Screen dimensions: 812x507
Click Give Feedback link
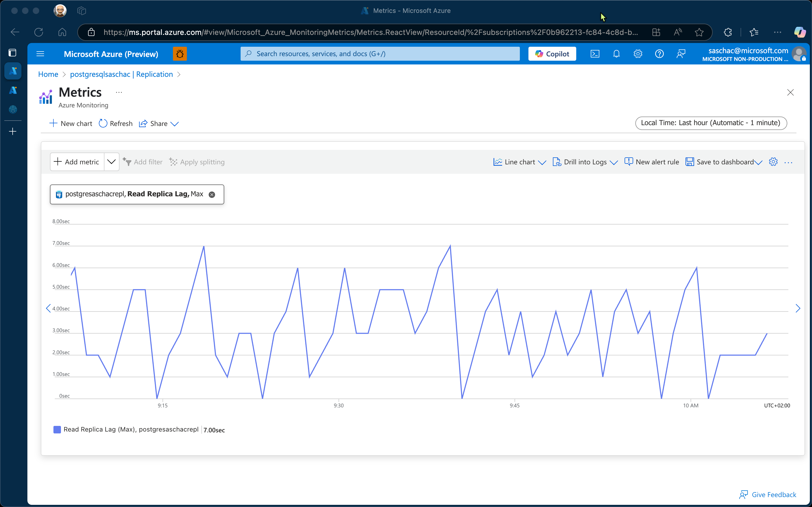tap(767, 494)
